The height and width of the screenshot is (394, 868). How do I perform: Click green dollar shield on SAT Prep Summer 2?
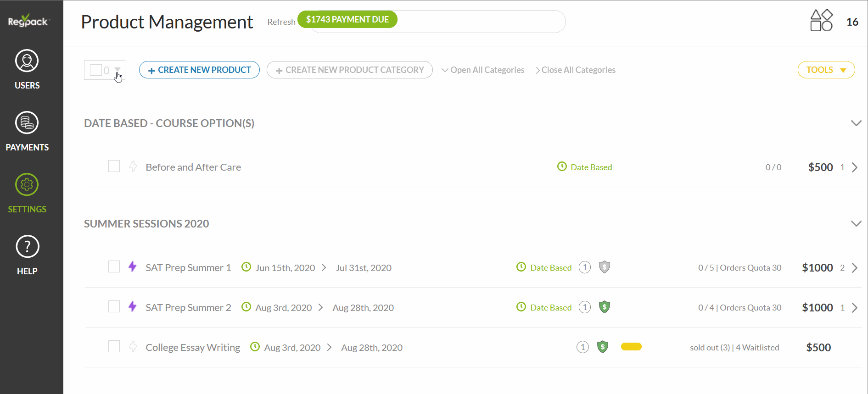tap(605, 307)
